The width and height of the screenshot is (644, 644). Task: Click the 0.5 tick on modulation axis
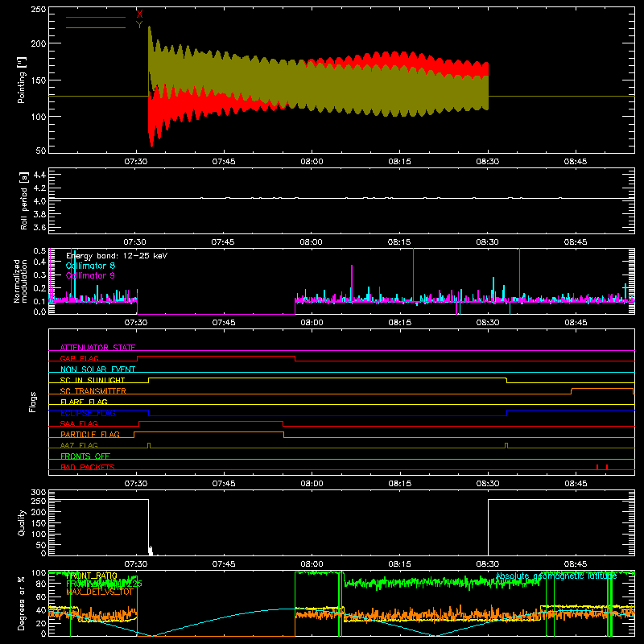click(39, 250)
